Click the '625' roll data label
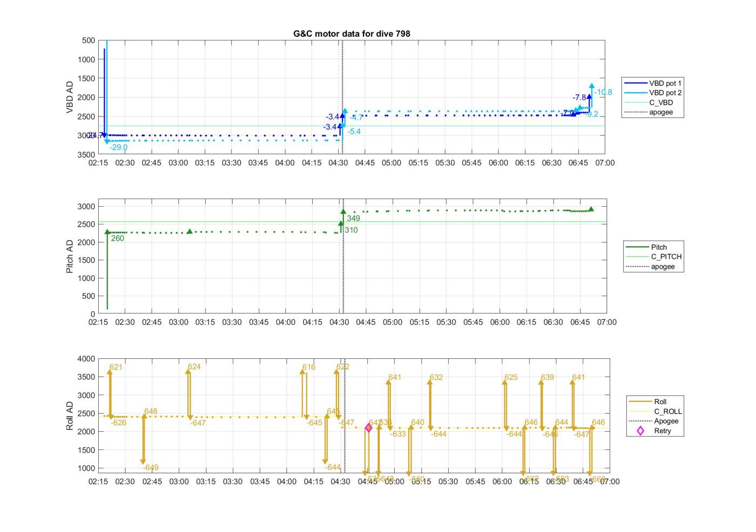The height and width of the screenshot is (532, 756). 511,377
